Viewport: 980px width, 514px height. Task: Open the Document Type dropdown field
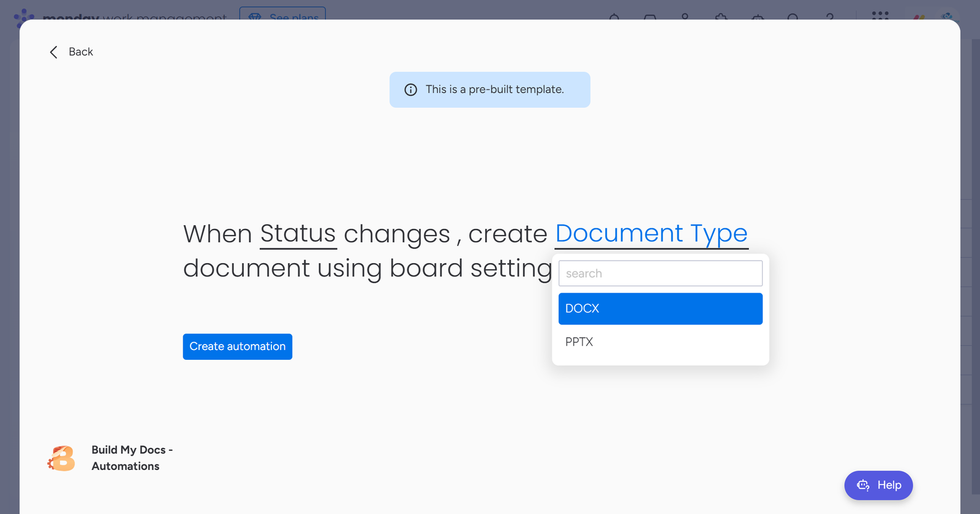[651, 234]
